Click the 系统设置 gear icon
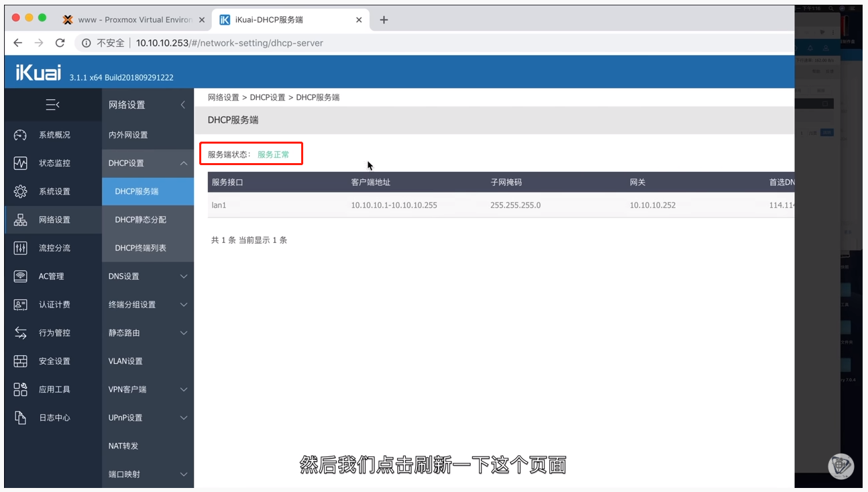Screen dimensions: 868x492 (x=20, y=191)
